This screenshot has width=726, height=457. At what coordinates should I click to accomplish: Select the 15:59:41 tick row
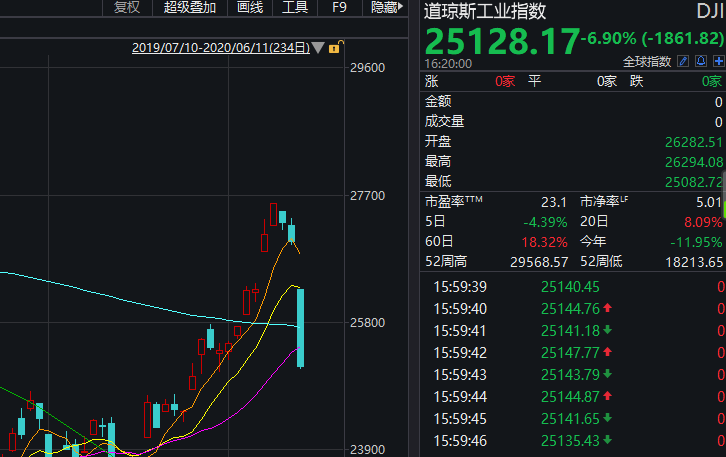click(573, 331)
